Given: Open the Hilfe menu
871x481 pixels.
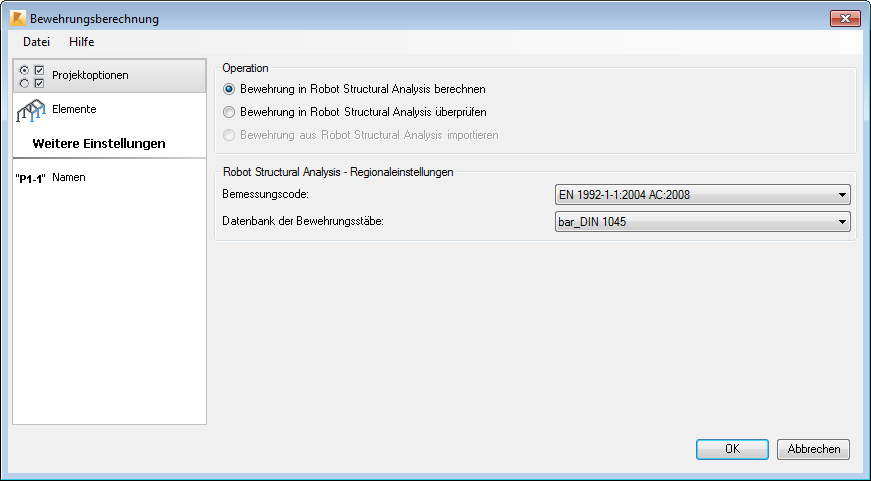Looking at the screenshot, I should pyautogui.click(x=82, y=42).
